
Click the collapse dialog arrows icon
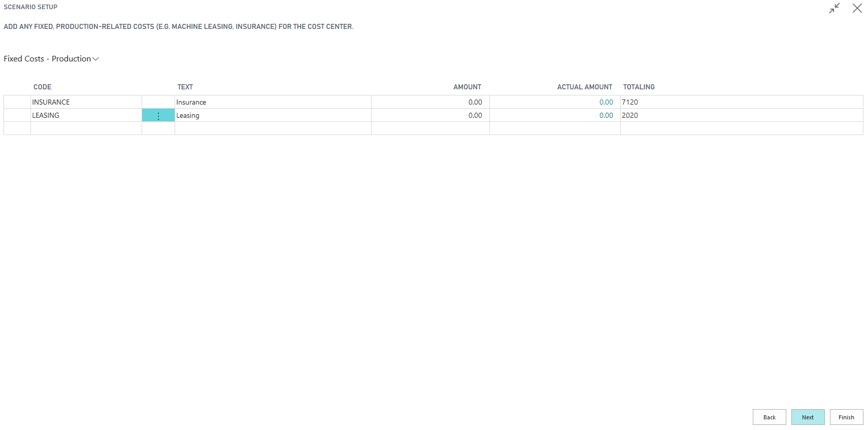(x=834, y=8)
